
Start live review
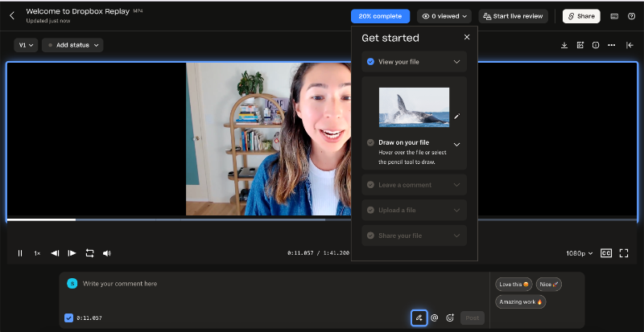(513, 16)
